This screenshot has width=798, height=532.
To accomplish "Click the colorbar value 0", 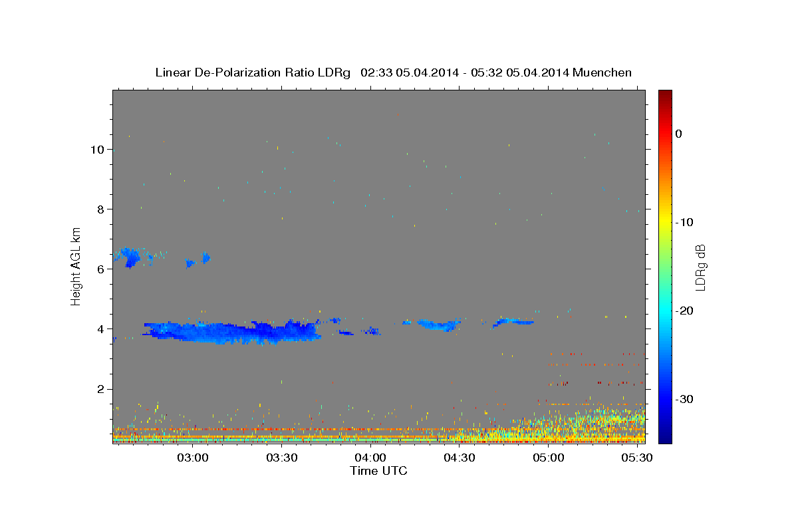I will [x=679, y=134].
